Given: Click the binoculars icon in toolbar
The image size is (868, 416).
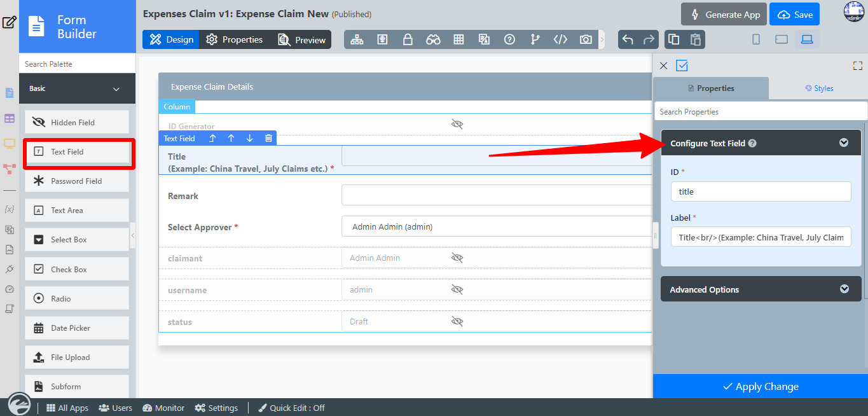Looking at the screenshot, I should (433, 39).
